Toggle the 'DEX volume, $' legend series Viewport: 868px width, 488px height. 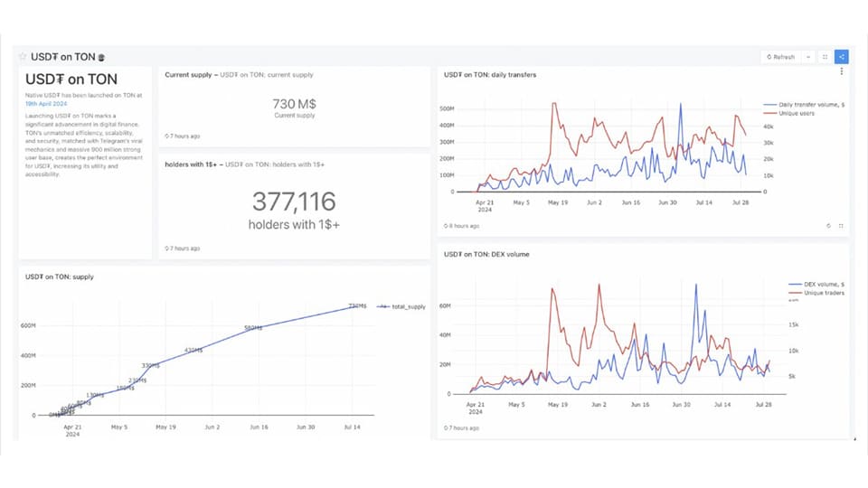click(x=816, y=284)
